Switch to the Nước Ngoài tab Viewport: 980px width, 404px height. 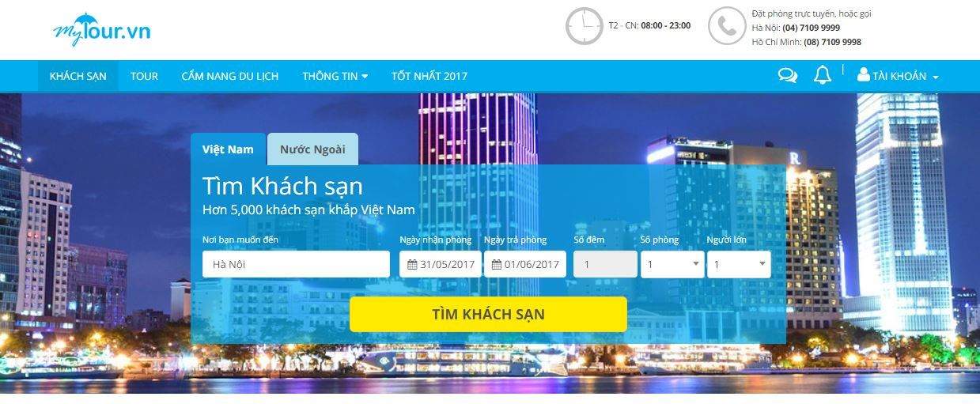click(312, 149)
